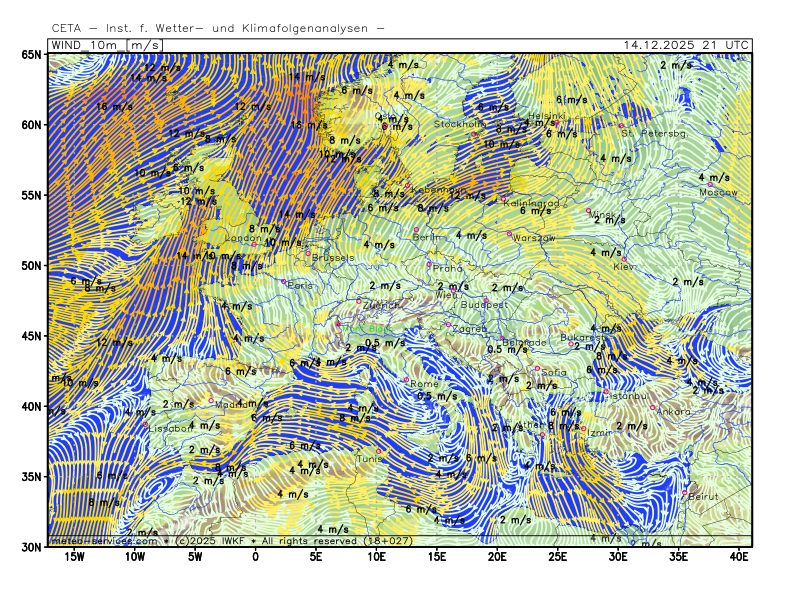The width and height of the screenshot is (800, 600).
Task: Click the Kiev city label
Action: pos(623,267)
